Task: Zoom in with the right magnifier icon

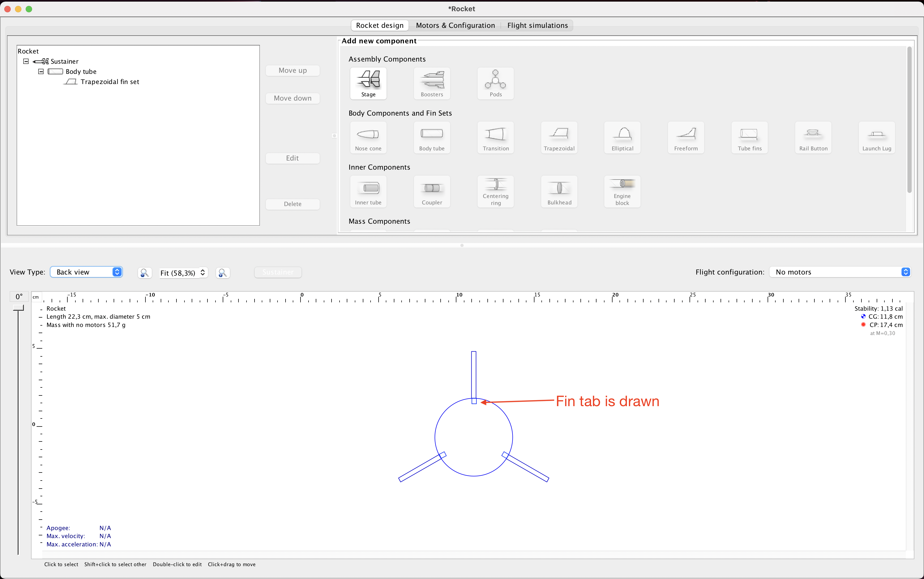Action: tap(223, 273)
